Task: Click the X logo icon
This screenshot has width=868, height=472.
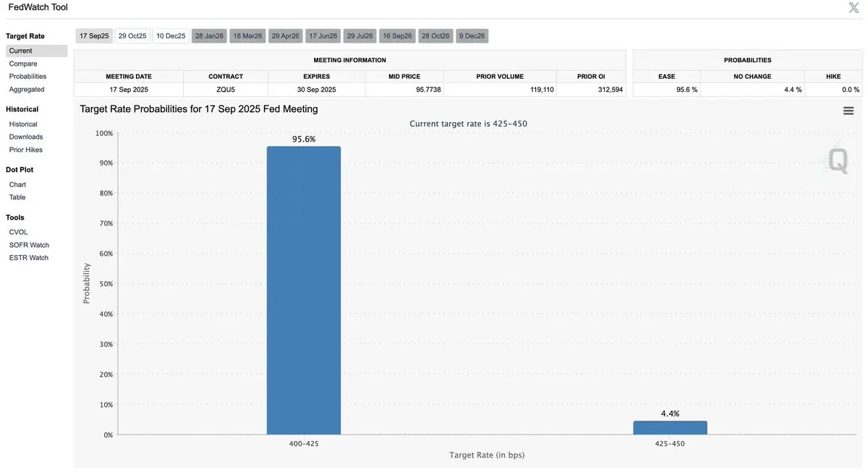Action: (x=854, y=8)
